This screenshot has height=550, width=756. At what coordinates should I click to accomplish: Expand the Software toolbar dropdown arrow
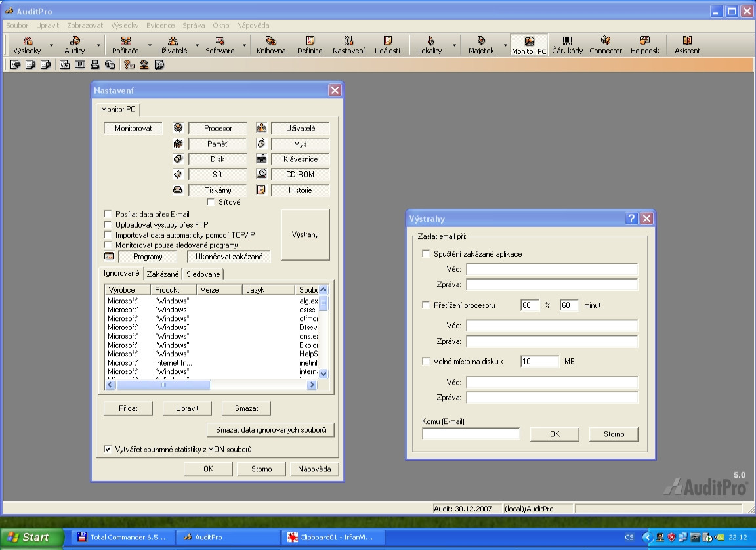tap(244, 46)
